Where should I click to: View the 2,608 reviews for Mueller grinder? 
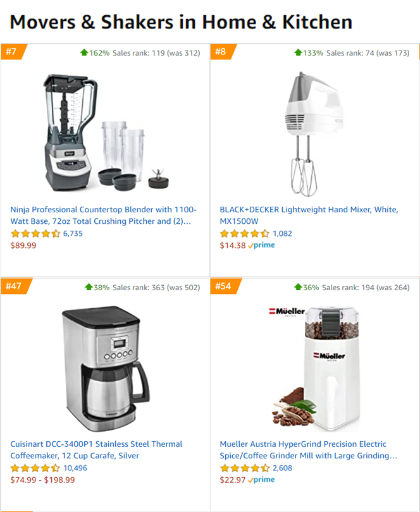pos(282,468)
